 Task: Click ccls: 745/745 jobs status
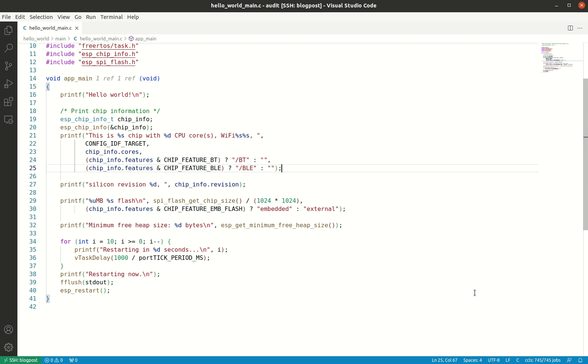coord(543,360)
